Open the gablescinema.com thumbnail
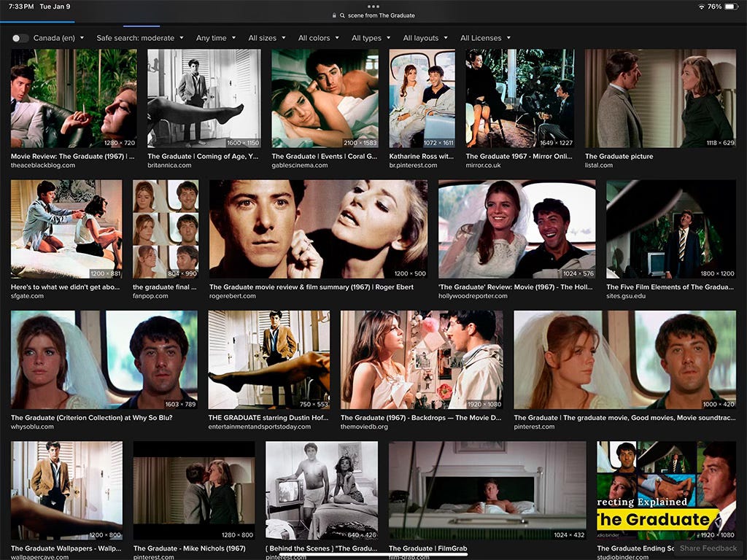 [x=325, y=98]
